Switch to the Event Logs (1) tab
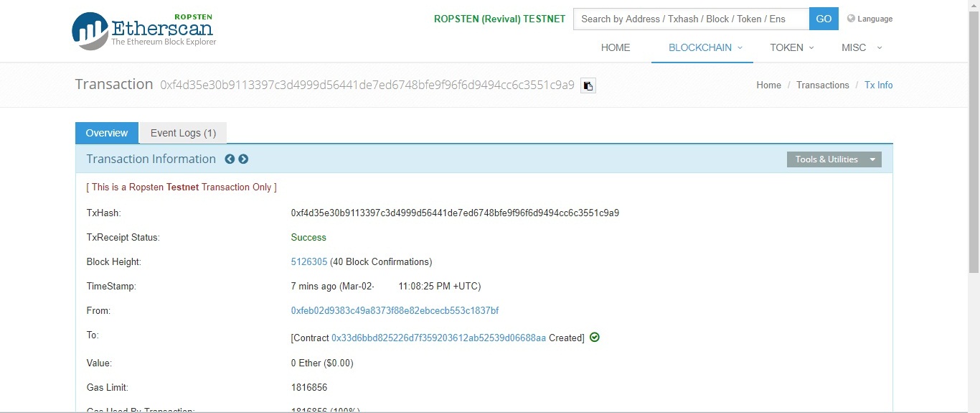The width and height of the screenshot is (980, 413). click(x=183, y=133)
